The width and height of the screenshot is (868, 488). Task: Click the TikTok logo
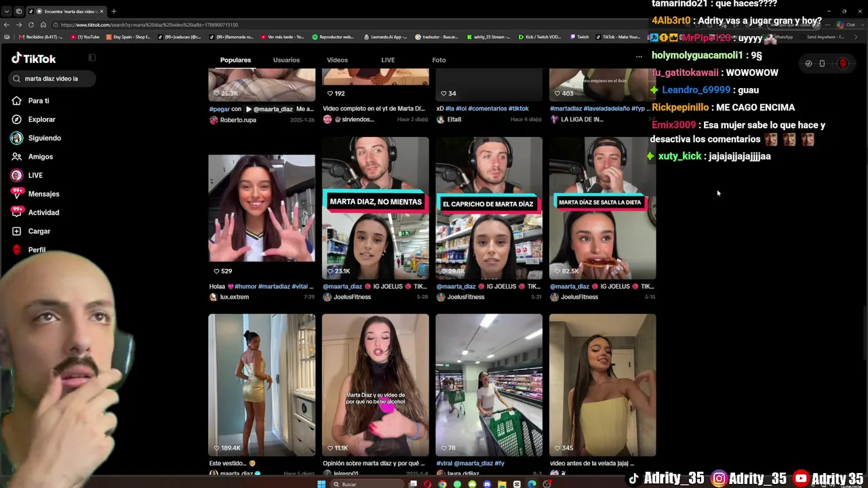point(34,59)
